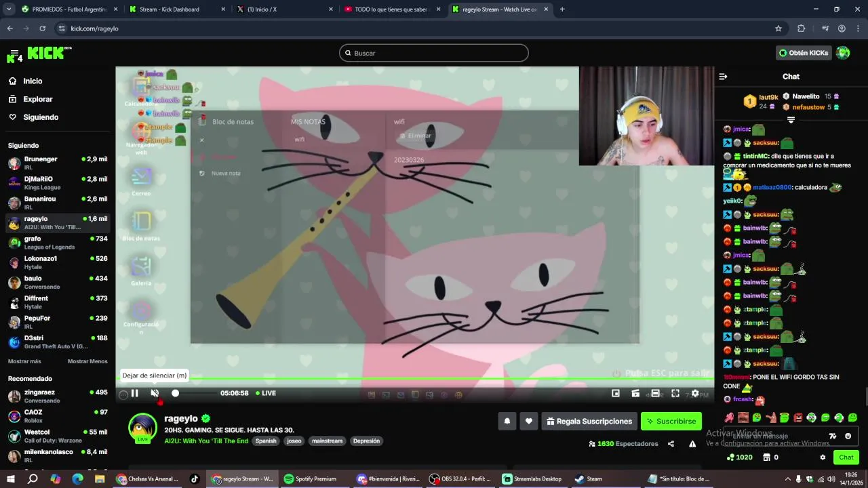
Task: Collapse the chat panel with arrow icon
Action: (x=723, y=77)
